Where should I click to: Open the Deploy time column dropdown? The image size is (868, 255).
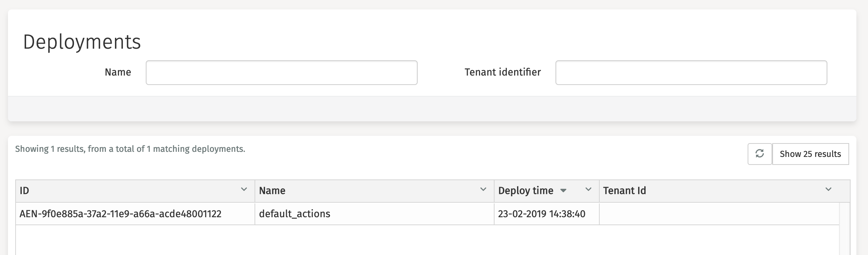click(588, 189)
